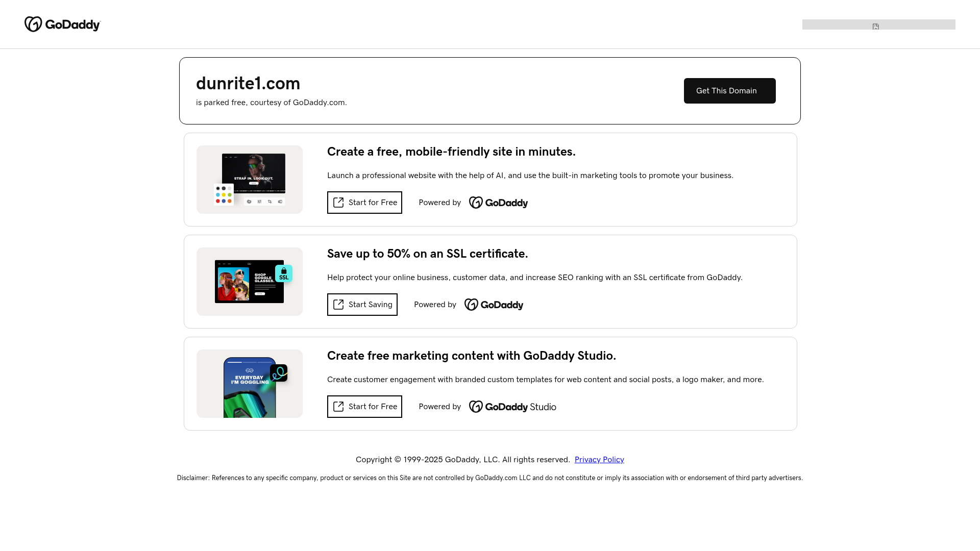Click the SSL certificate preview thumbnail
The height and width of the screenshot is (551, 980).
[249, 282]
